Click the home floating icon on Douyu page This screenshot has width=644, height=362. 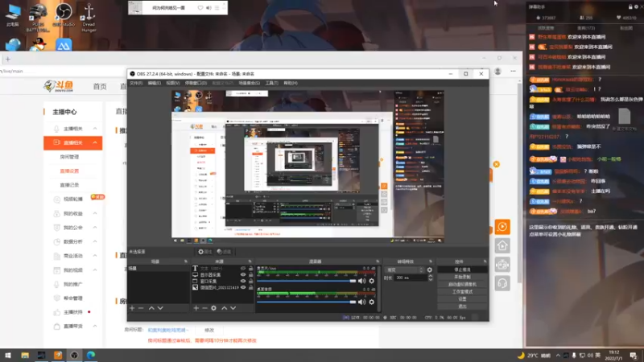[502, 245]
